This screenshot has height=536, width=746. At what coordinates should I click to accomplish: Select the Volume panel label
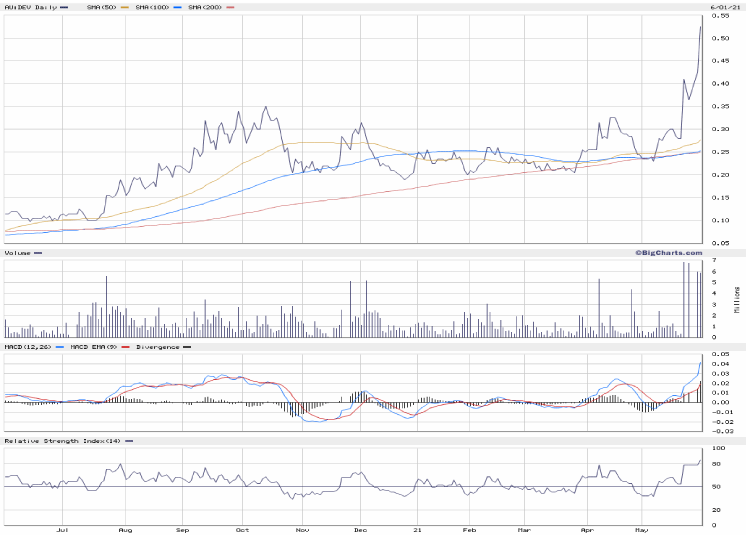(16, 253)
